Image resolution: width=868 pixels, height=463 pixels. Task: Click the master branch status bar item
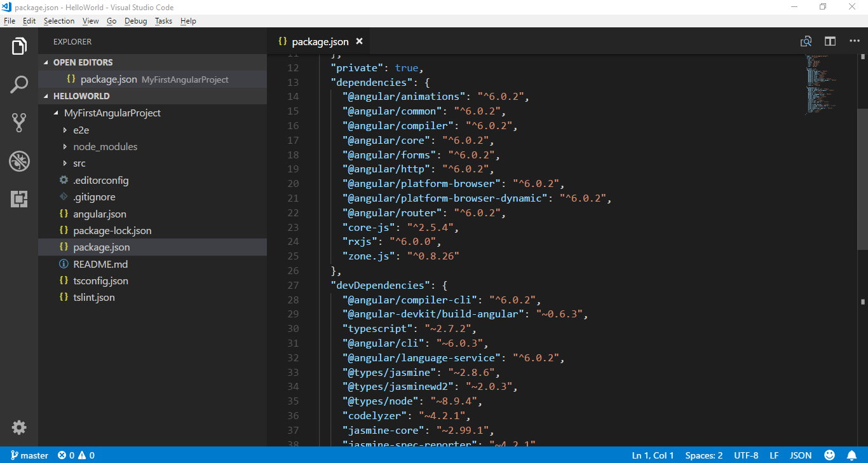(x=29, y=455)
